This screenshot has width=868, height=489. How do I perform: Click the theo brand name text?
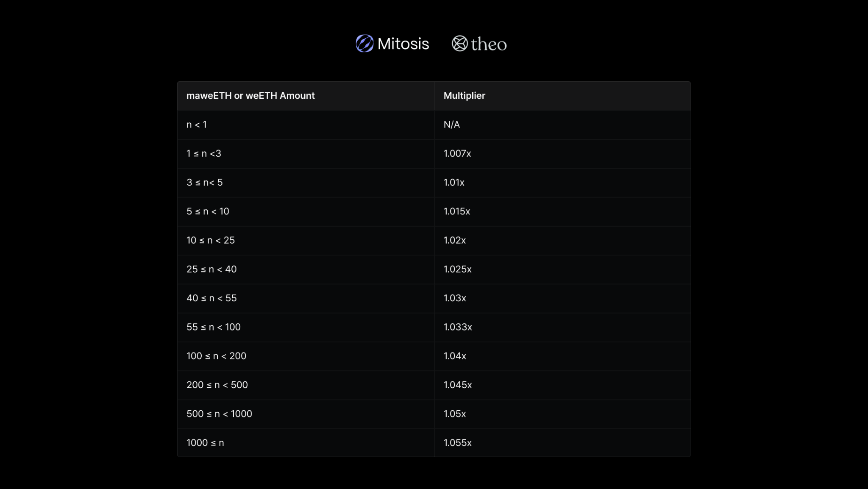click(489, 44)
